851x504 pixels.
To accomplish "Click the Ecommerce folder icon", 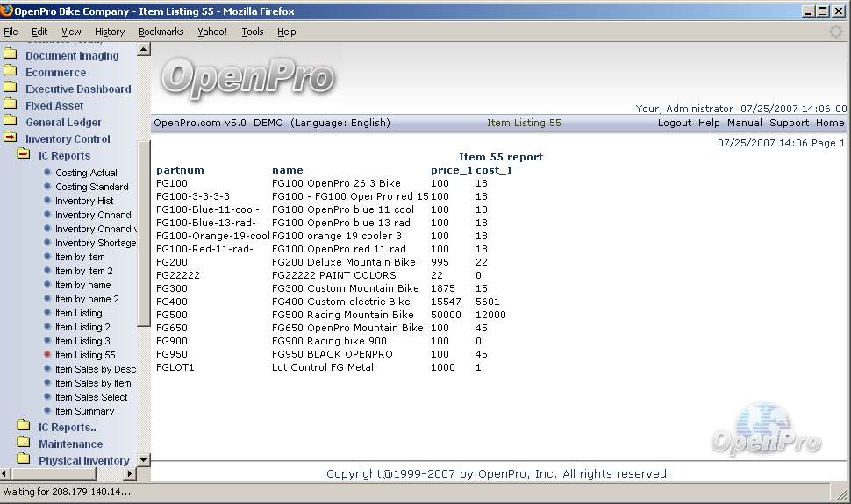I will (11, 72).
